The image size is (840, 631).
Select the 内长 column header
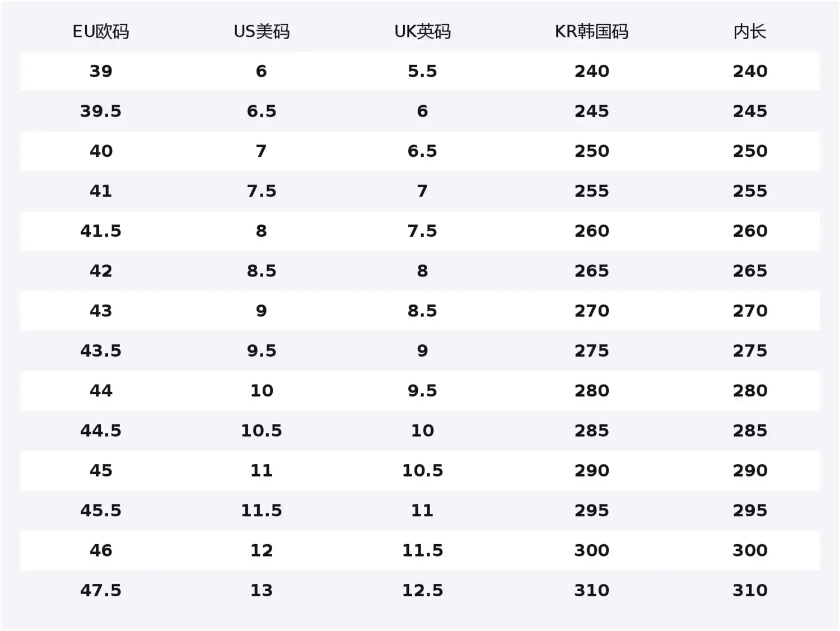pyautogui.click(x=750, y=31)
